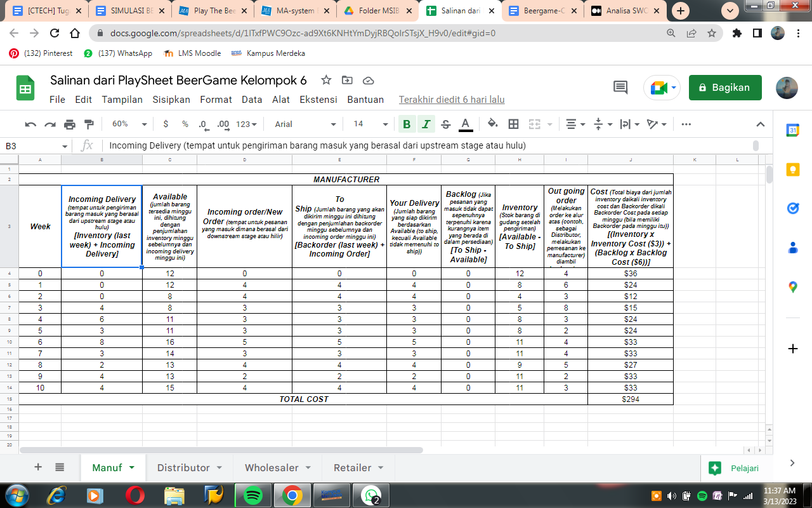The width and height of the screenshot is (812, 508).
Task: Click the Redo arrow in toolbar
Action: tap(50, 124)
